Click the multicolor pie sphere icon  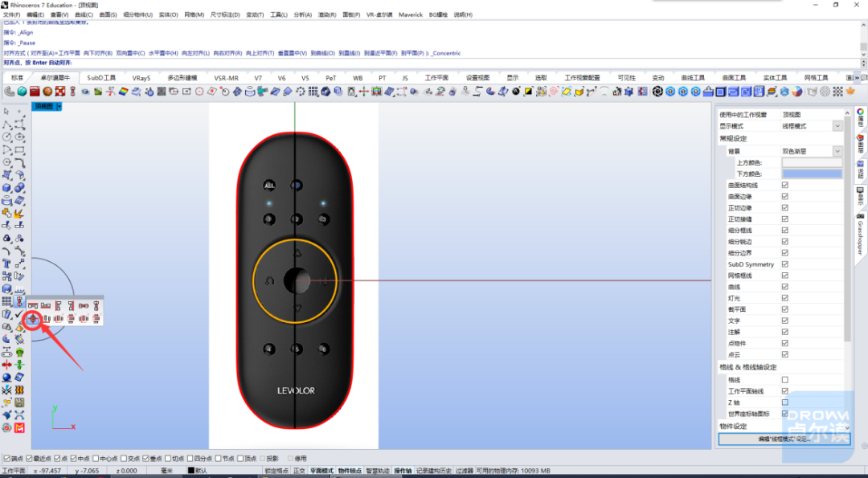tap(797, 92)
